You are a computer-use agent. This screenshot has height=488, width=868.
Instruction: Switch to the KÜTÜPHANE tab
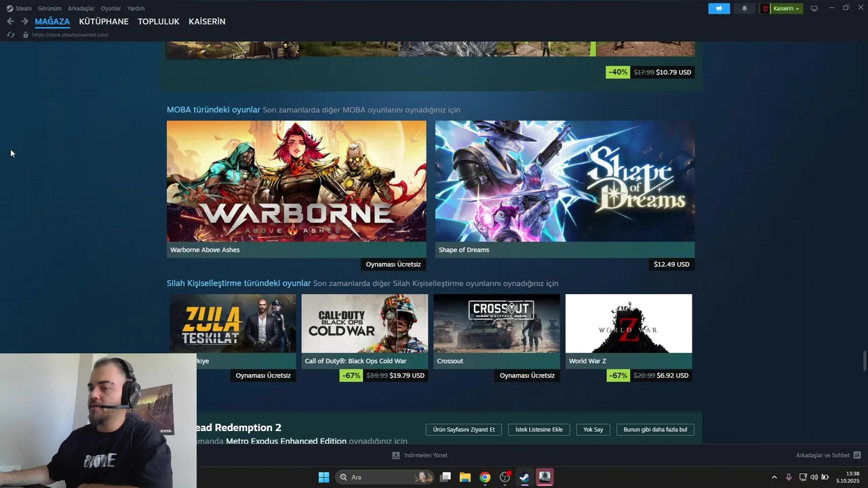[104, 22]
